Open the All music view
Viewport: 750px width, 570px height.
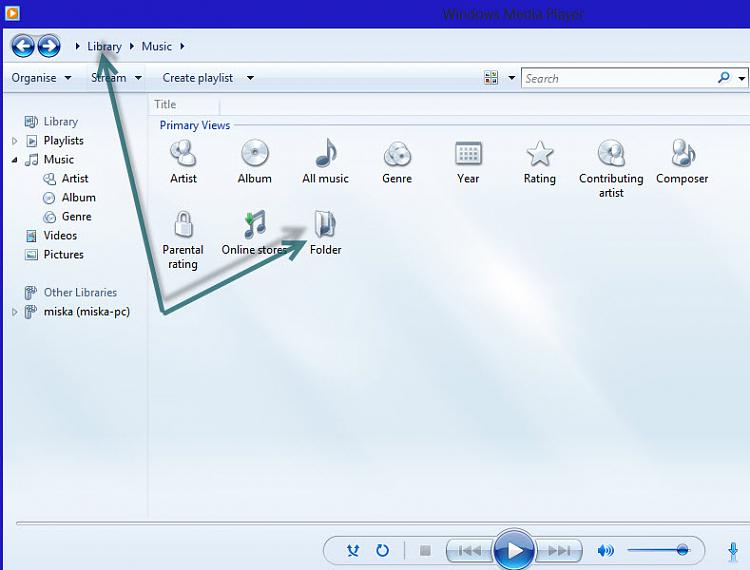[x=325, y=162]
